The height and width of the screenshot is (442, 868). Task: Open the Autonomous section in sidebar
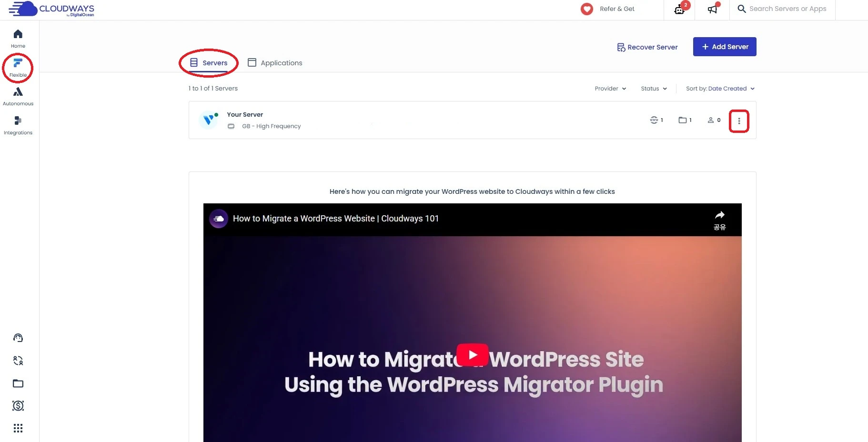[x=18, y=96]
